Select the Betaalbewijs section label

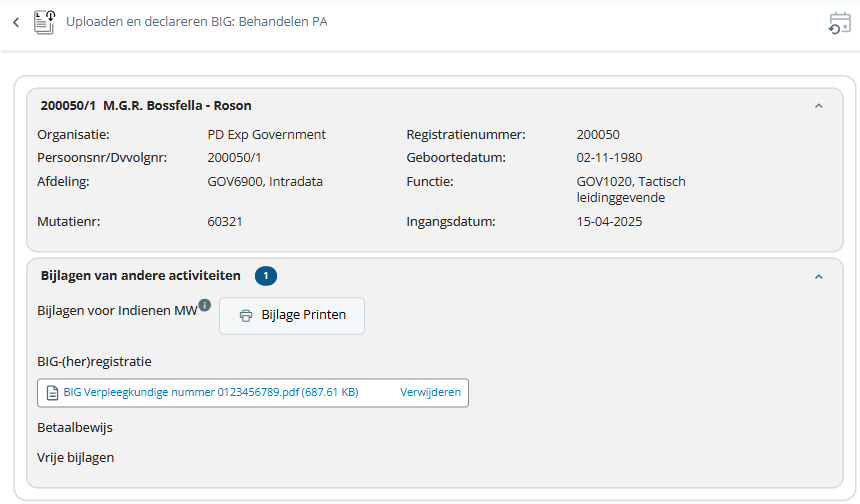click(x=75, y=427)
